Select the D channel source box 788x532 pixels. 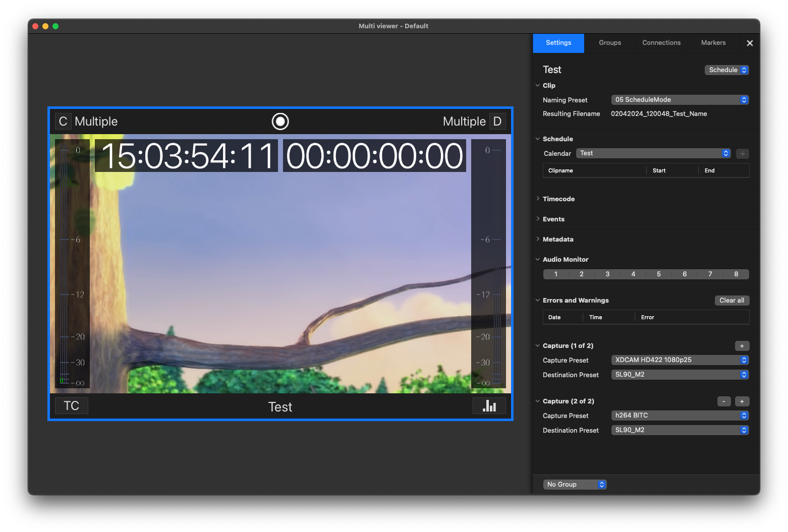(x=497, y=122)
